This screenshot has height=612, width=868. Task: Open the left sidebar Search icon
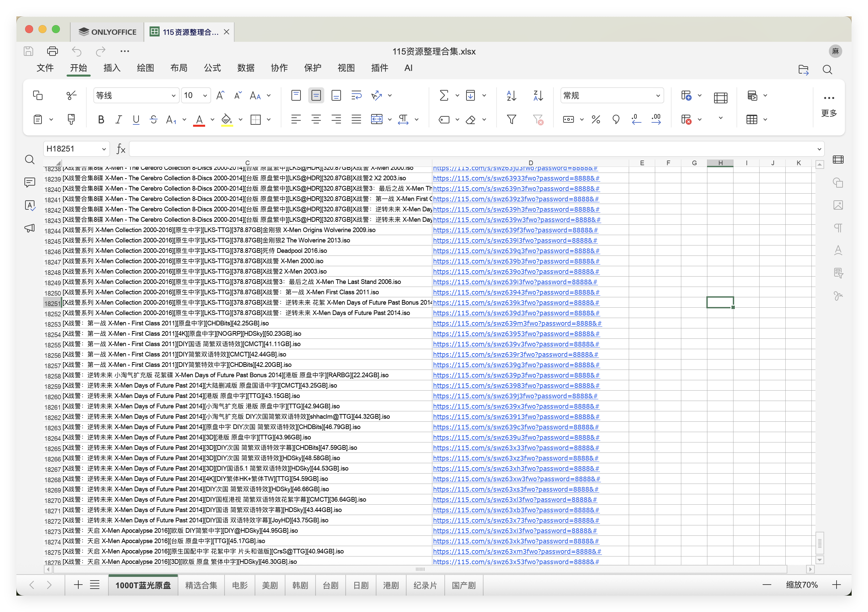29,160
